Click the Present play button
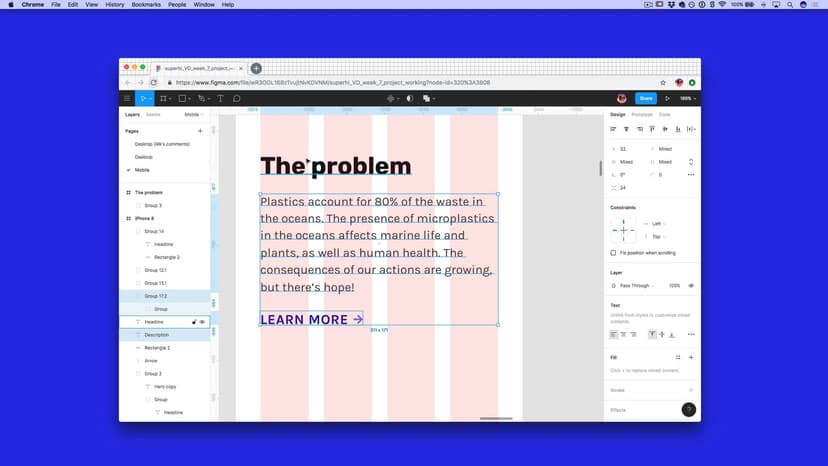This screenshot has width=828, height=466. (x=667, y=99)
